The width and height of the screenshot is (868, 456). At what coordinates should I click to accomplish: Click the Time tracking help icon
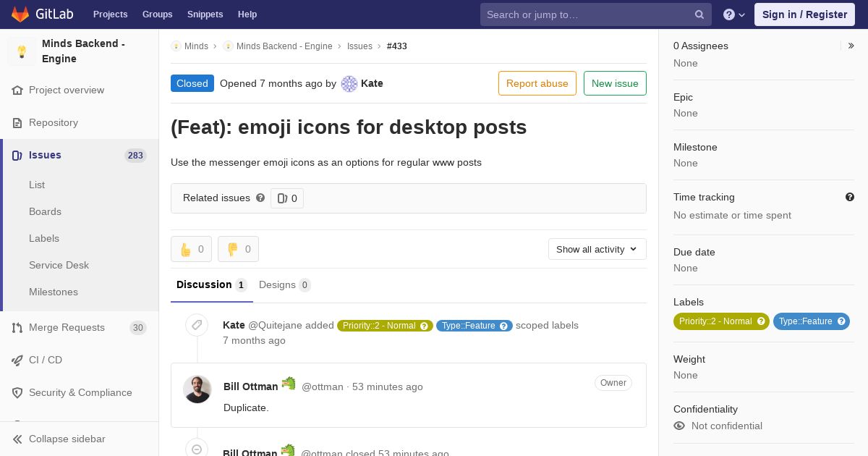tap(850, 197)
